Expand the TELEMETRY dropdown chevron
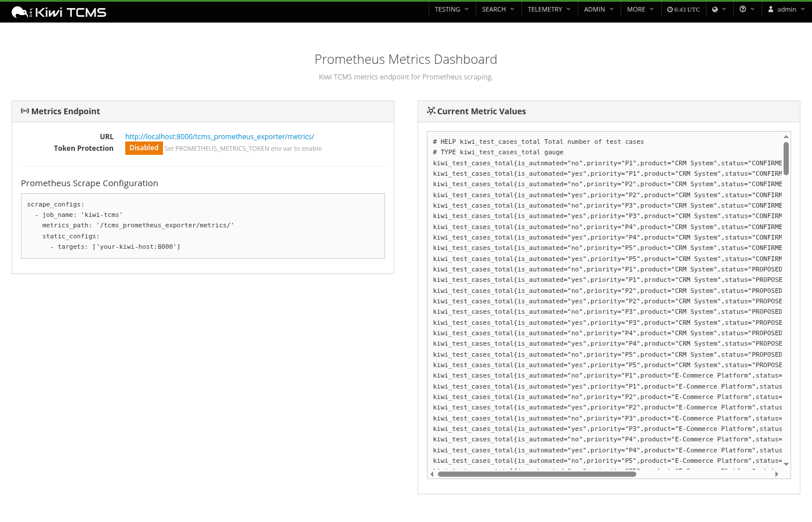 (x=568, y=9)
